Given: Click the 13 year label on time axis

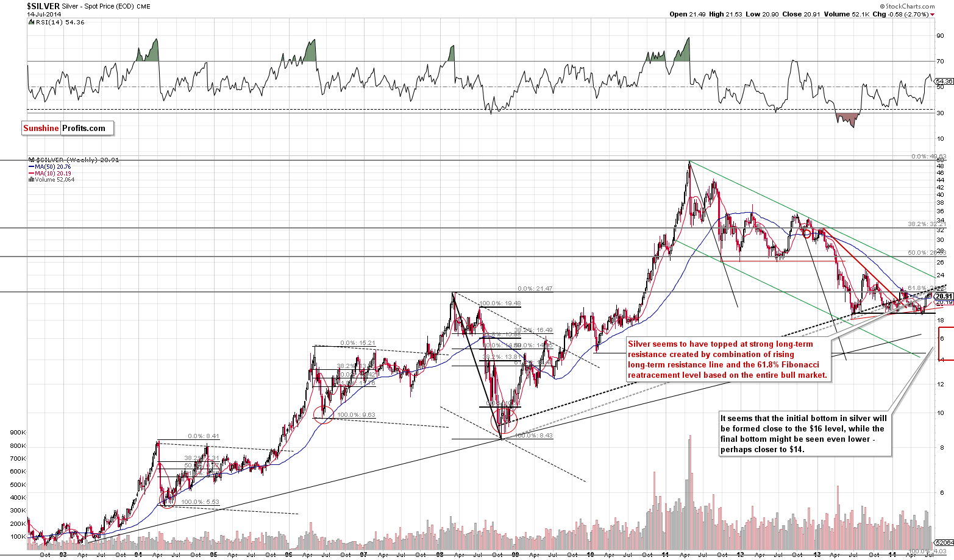Looking at the screenshot, I should tap(816, 555).
